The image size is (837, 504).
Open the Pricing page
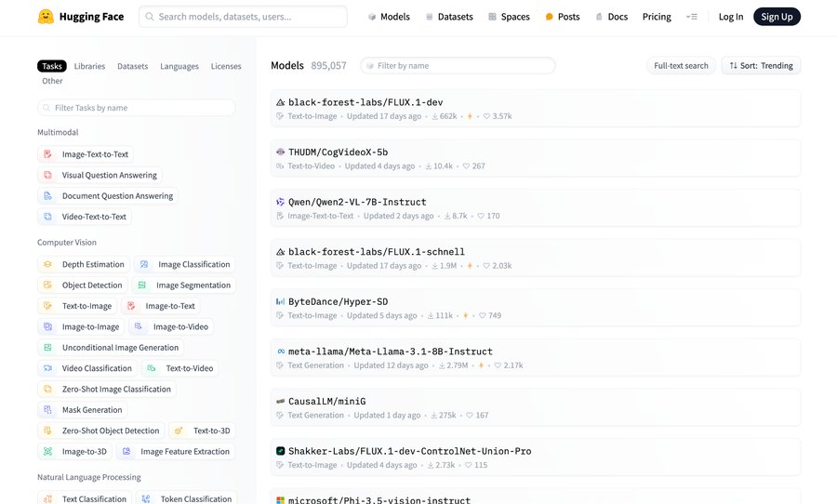point(657,17)
